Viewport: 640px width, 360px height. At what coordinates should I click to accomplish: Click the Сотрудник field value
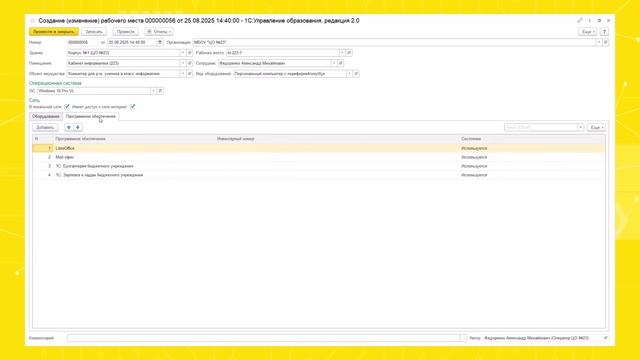274,63
